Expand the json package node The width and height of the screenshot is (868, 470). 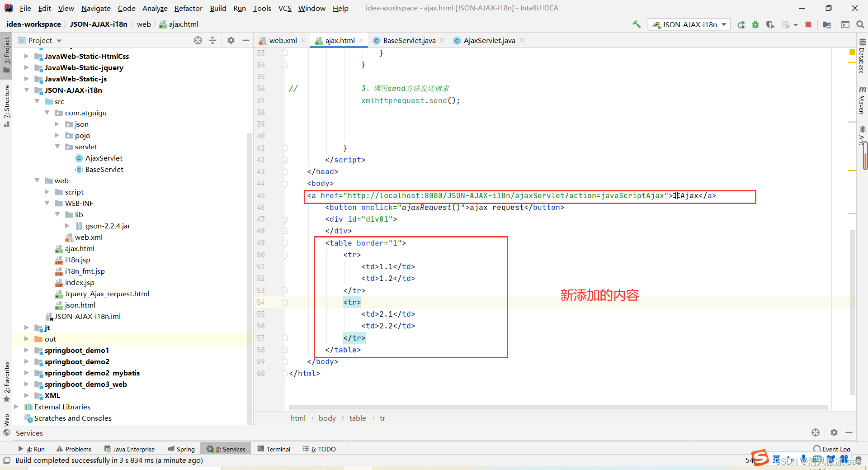pos(57,124)
